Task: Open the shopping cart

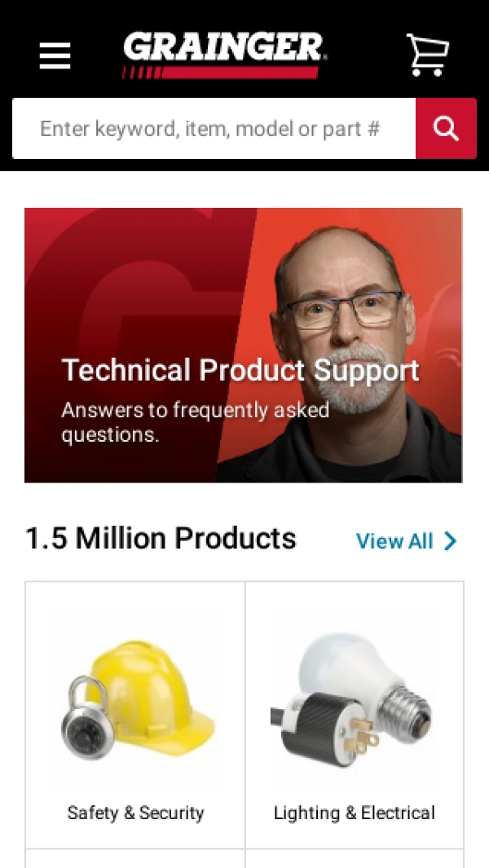Action: pyautogui.click(x=427, y=55)
